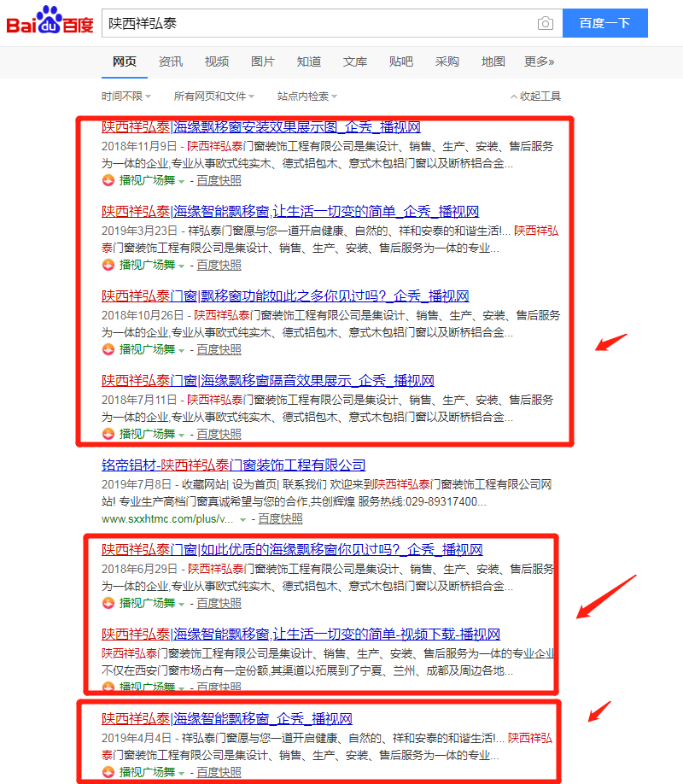
Task: Open 百度快照 for 2018年11月9日 result
Action: pyautogui.click(x=219, y=180)
